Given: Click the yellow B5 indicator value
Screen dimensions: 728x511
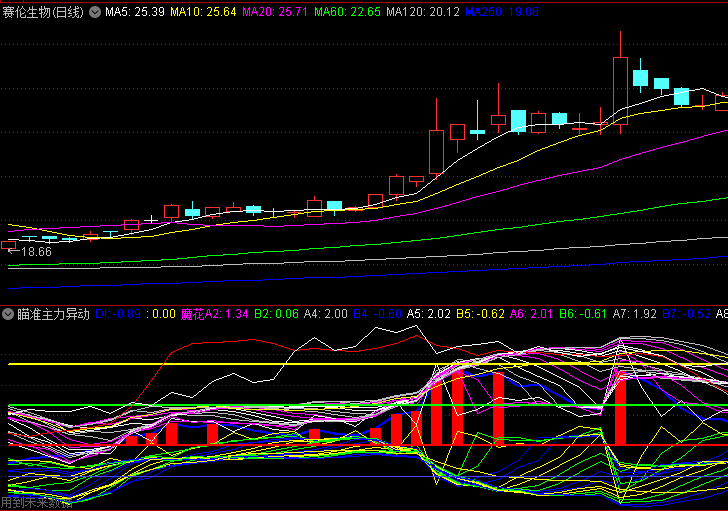Looking at the screenshot, I should pos(479,314).
